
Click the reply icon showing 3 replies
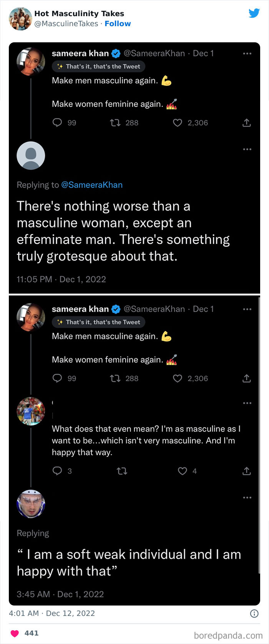pos(57,471)
